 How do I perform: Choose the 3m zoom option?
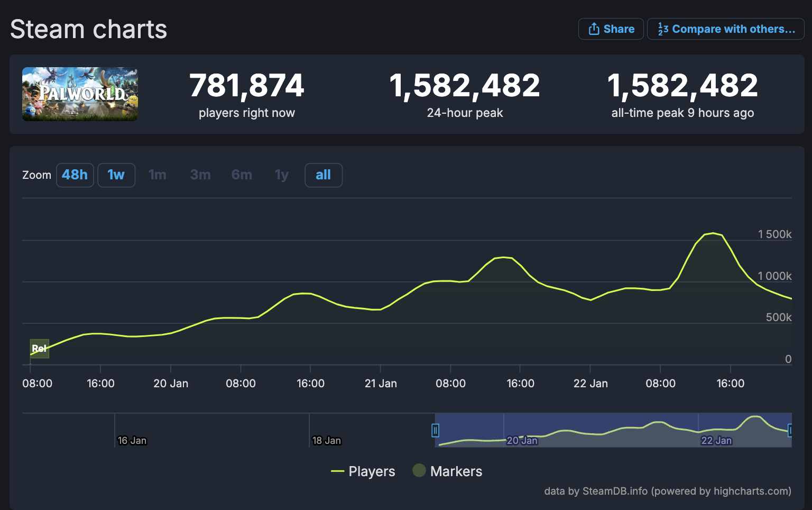199,175
